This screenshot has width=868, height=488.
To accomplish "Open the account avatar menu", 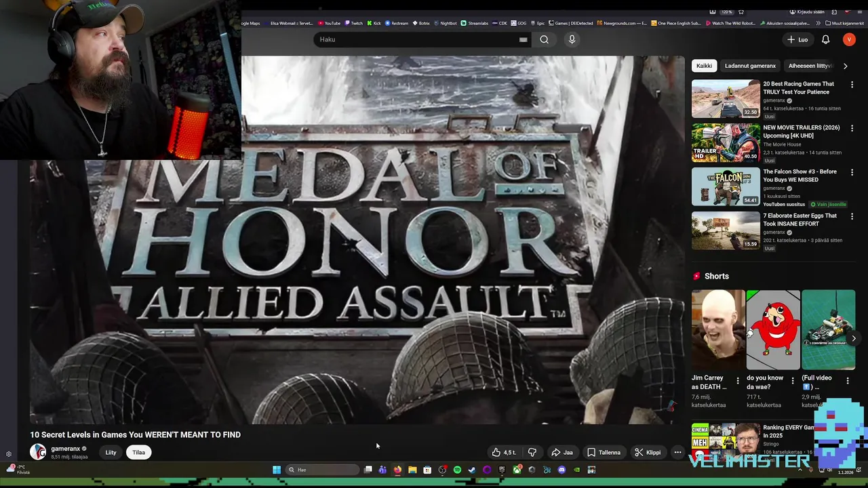I will pyautogui.click(x=849, y=39).
